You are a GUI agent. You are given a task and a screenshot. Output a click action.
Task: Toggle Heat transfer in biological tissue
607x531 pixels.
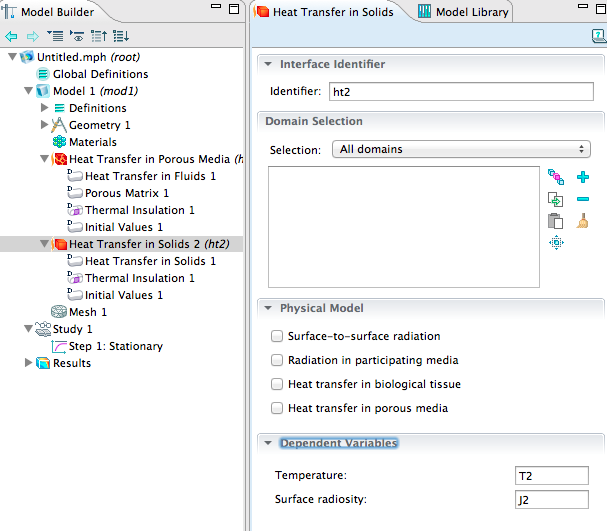pos(277,384)
